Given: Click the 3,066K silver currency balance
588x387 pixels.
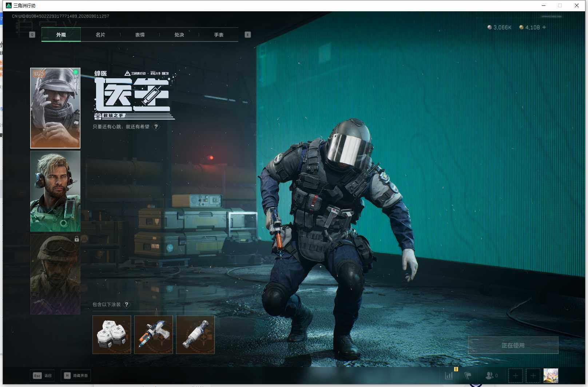Looking at the screenshot, I should (x=499, y=27).
